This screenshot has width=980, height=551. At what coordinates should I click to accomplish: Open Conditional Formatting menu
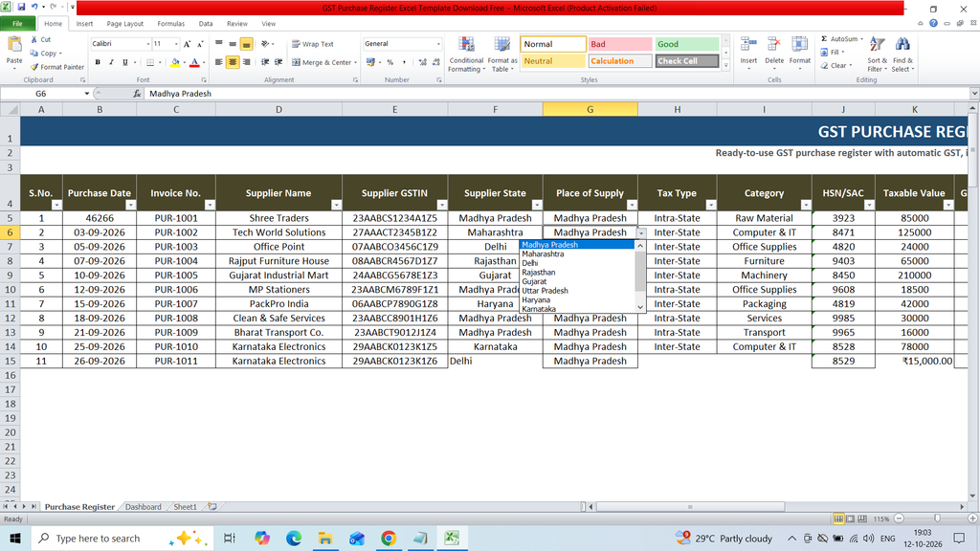tap(466, 55)
